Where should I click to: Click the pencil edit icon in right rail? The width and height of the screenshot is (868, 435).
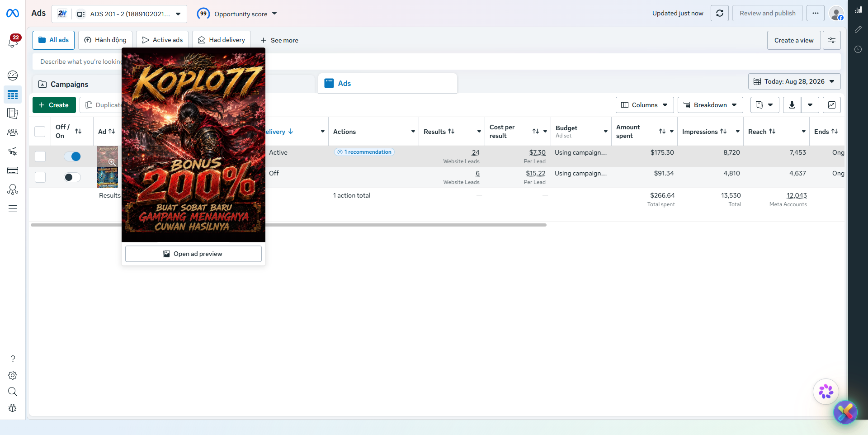click(858, 29)
